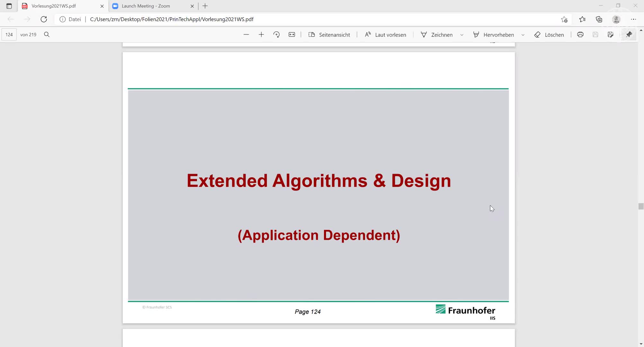This screenshot has height=347, width=644.
Task: Rotate the PDF page
Action: [x=276, y=34]
